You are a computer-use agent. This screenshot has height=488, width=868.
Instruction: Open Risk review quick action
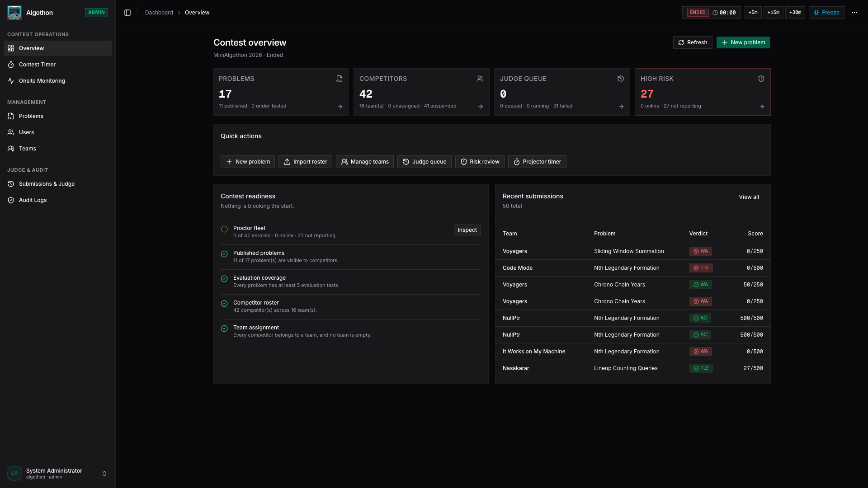tap(480, 162)
